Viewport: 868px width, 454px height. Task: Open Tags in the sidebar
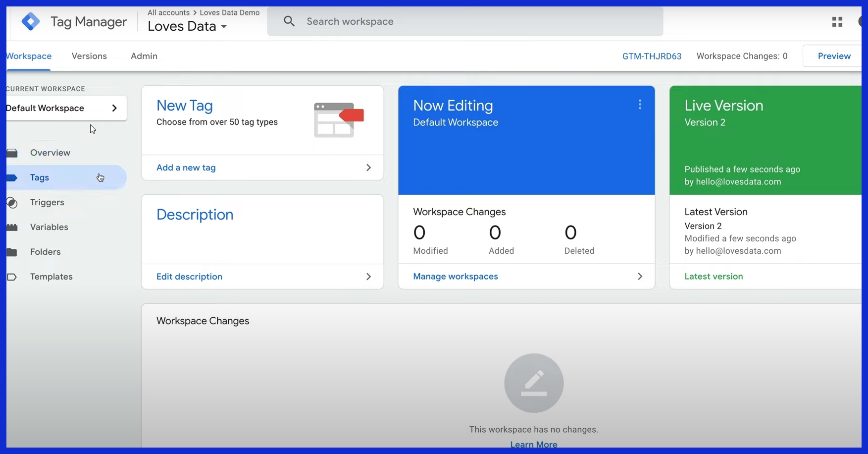(x=40, y=177)
